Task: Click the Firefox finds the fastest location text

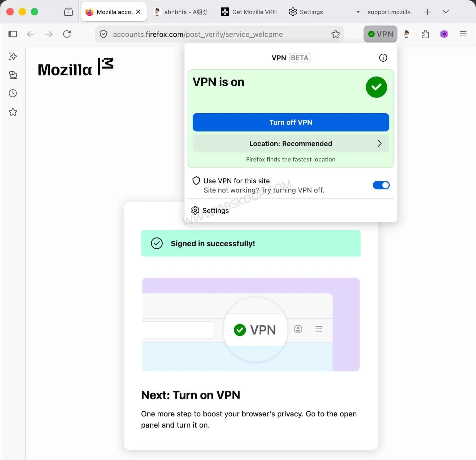Action: pos(291,159)
